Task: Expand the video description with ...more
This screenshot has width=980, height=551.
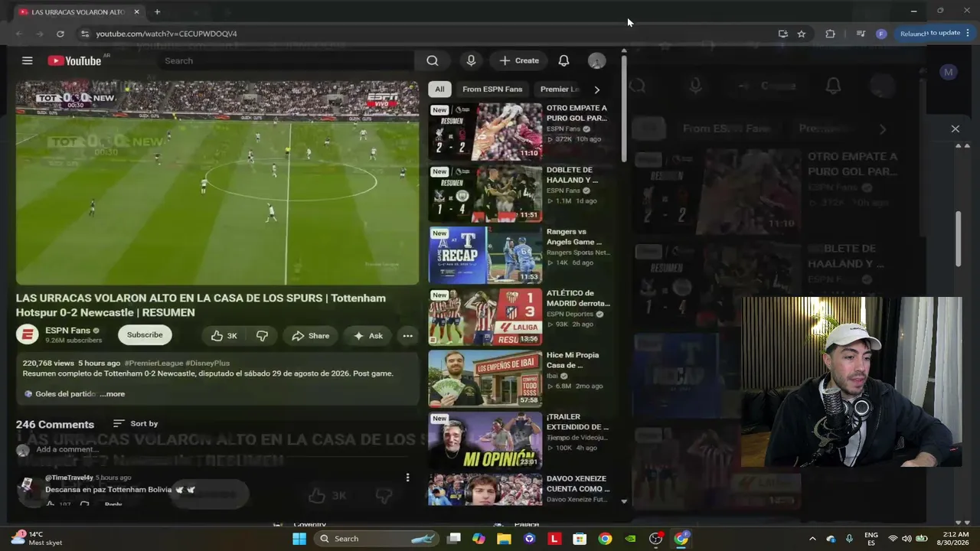Action: tap(112, 394)
